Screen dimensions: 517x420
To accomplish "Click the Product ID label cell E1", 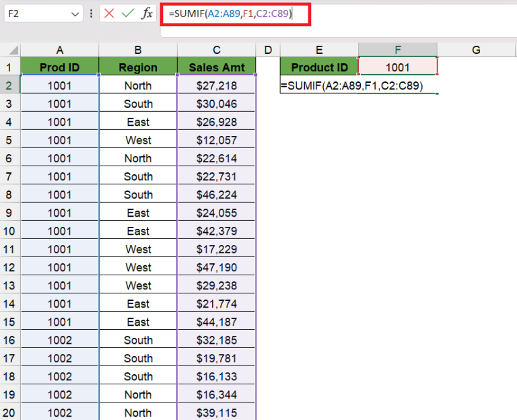I will [319, 67].
